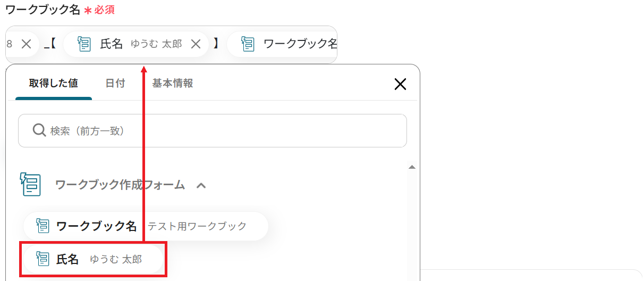Click the 検索(前方一致) search box
644x281 pixels.
(x=213, y=130)
